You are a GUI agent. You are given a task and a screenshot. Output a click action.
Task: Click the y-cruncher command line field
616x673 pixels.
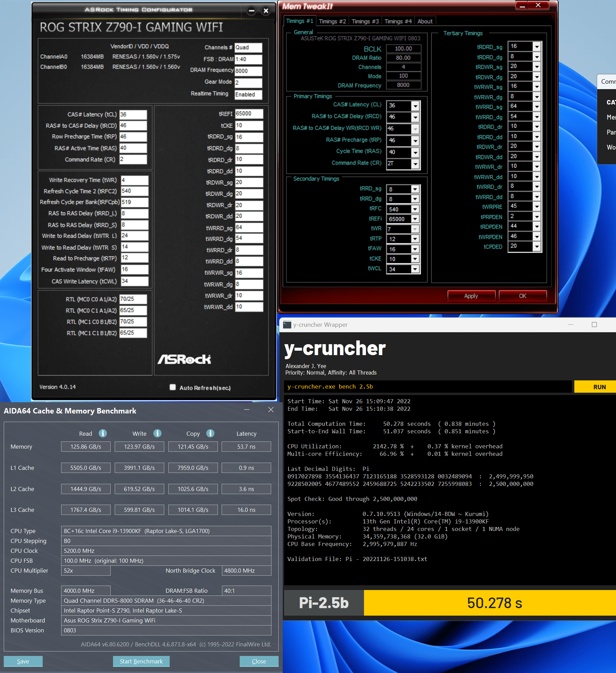(x=428, y=387)
